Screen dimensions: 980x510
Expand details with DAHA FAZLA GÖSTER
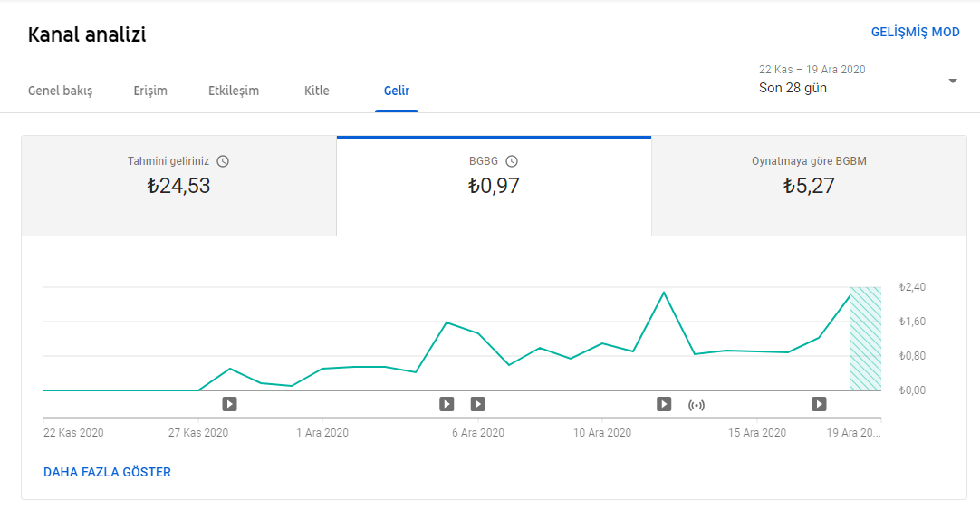click(107, 473)
